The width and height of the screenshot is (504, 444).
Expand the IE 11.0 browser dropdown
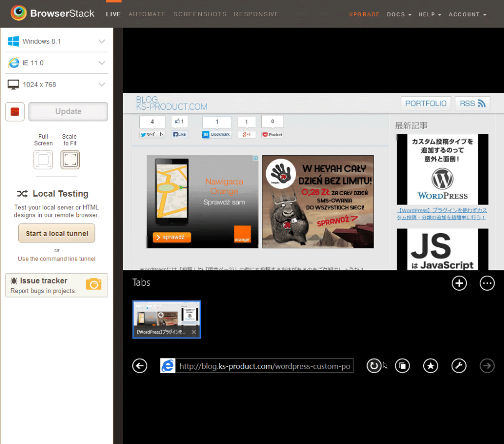point(57,63)
